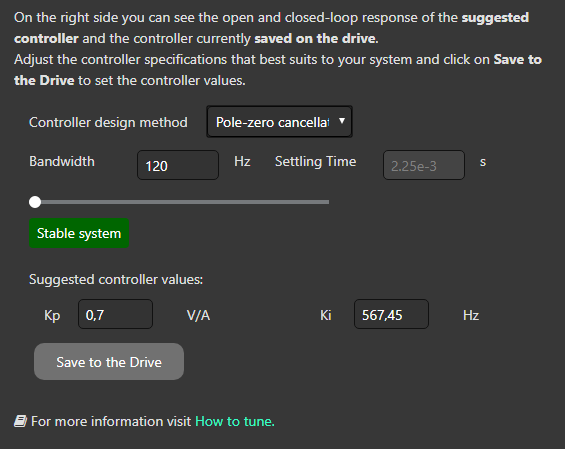Viewport: 565px width, 449px height.
Task: Open the Controller design method dropdown
Action: [x=279, y=122]
